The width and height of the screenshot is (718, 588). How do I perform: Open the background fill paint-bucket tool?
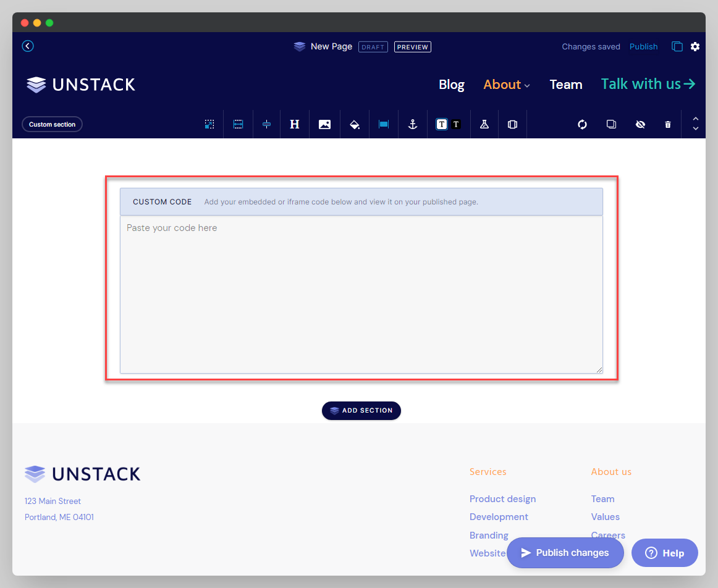coord(354,124)
